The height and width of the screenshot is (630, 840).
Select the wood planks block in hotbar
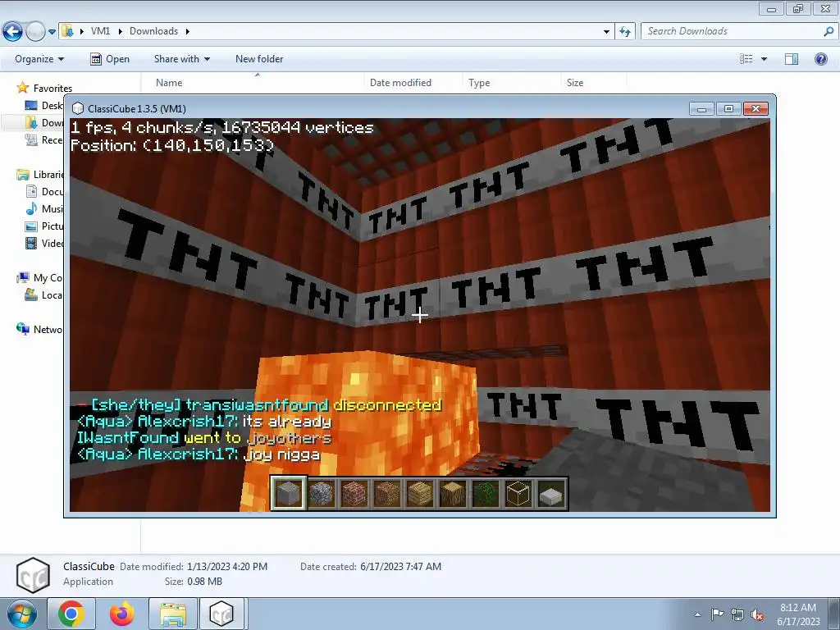point(419,493)
